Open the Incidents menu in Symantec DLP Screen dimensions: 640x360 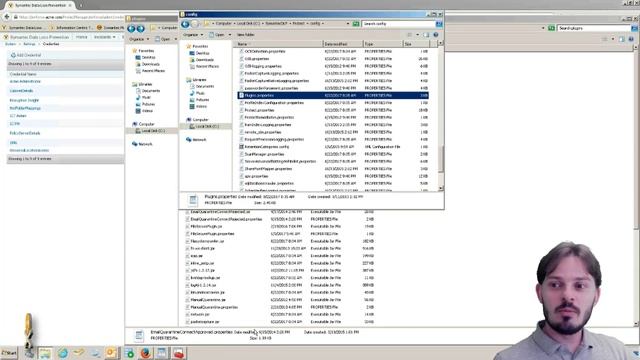coord(105,37)
